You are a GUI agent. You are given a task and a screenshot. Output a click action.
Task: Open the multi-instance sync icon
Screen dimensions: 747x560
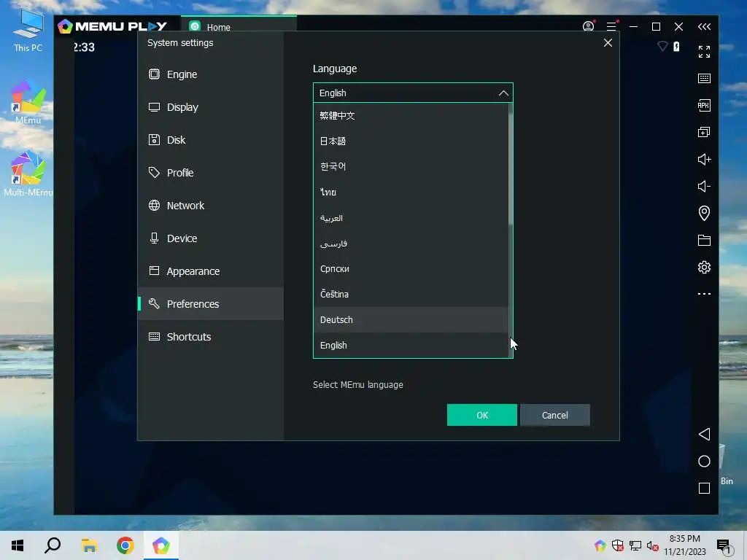coord(704,133)
